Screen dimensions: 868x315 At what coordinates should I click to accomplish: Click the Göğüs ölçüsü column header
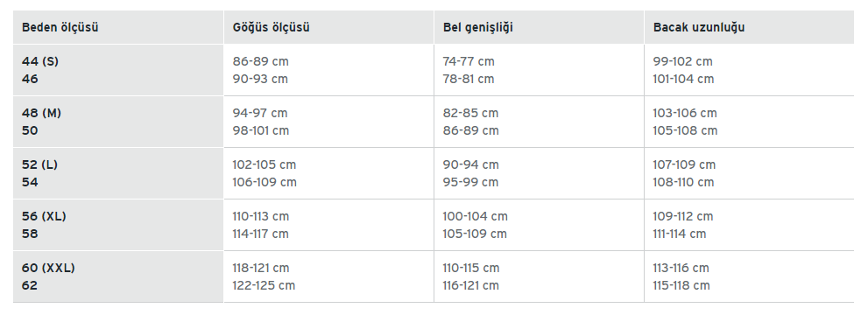tap(271, 27)
